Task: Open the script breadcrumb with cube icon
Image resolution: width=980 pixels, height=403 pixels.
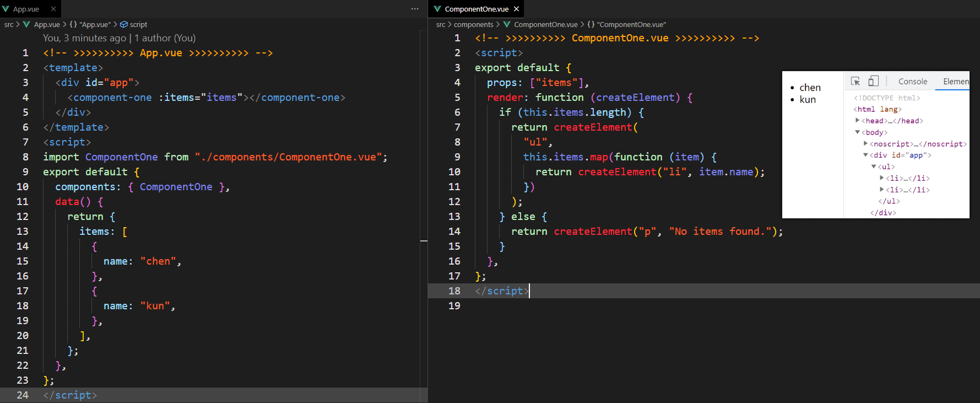Action: click(134, 24)
